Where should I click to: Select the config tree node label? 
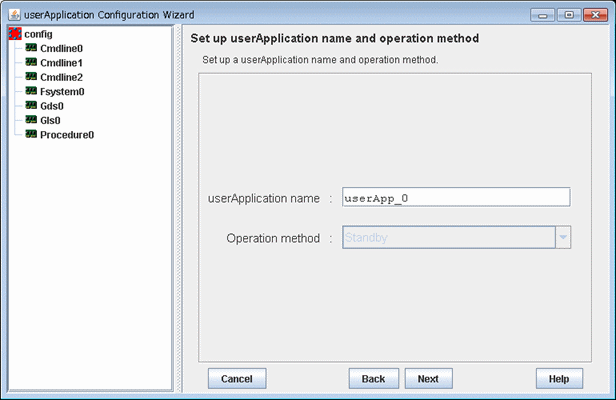38,34
